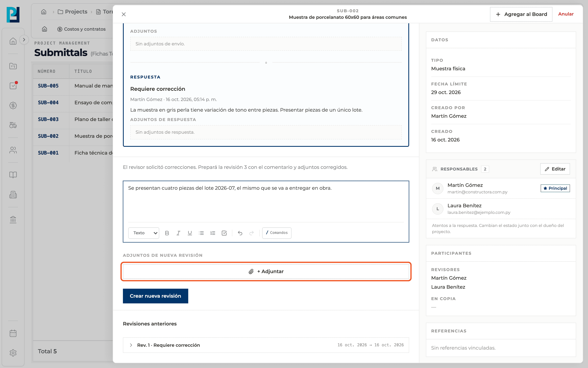Open the Comandos slash menu
Viewport: 588px width, 368px height.
(277, 233)
